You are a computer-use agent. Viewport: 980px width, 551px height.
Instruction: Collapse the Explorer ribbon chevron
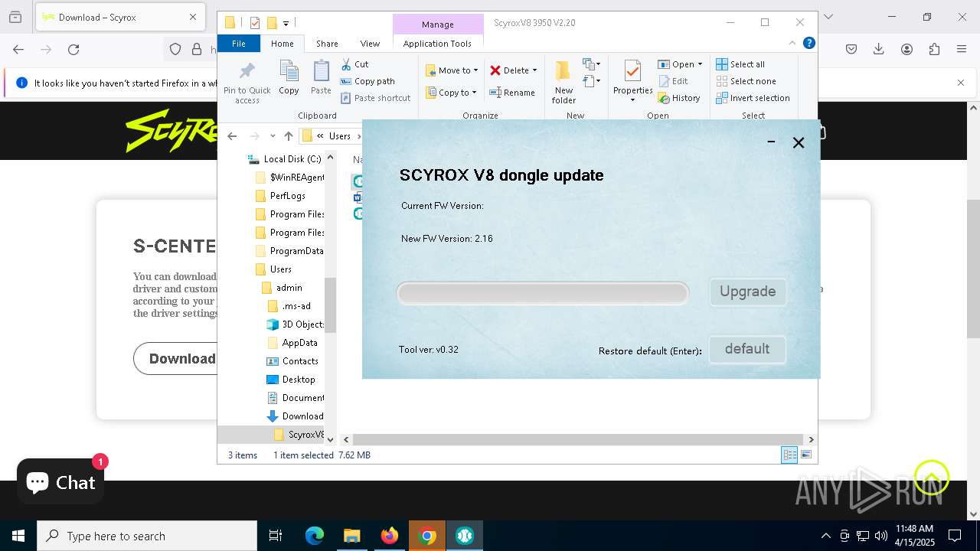793,43
